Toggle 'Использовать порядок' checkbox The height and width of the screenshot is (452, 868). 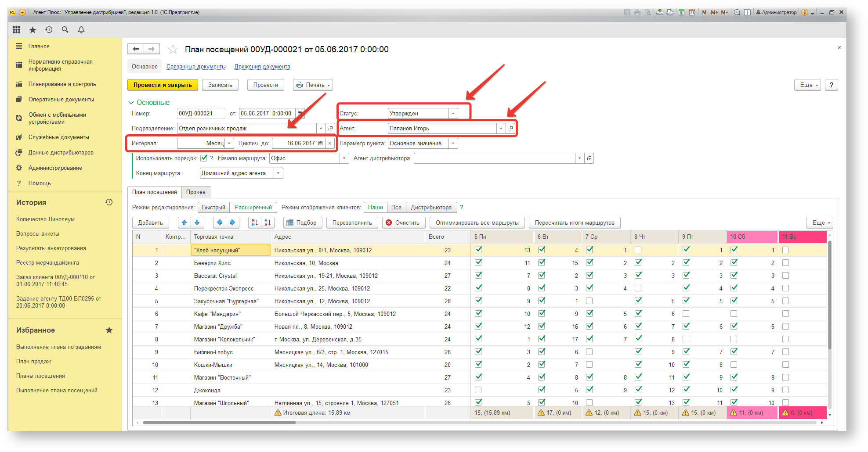[204, 158]
